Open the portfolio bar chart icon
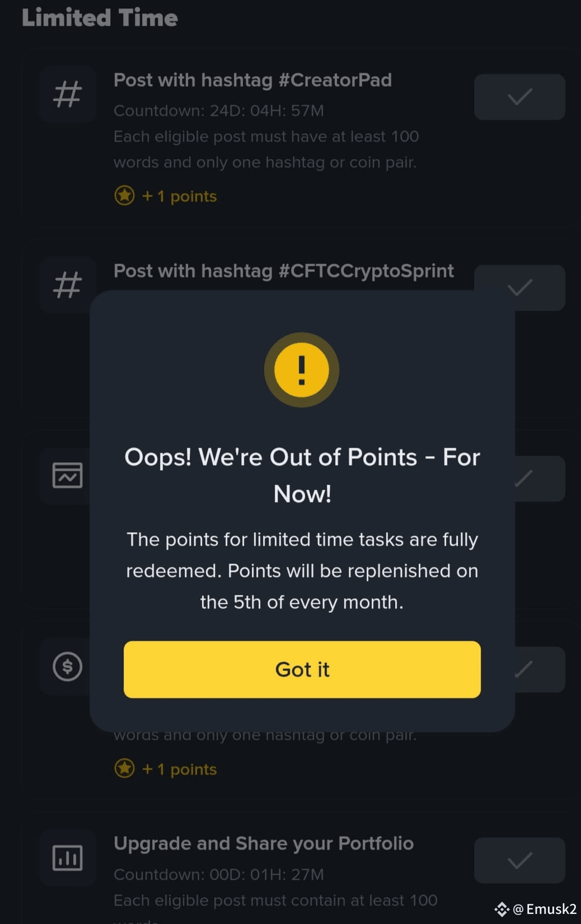This screenshot has height=924, width=581. click(x=68, y=857)
